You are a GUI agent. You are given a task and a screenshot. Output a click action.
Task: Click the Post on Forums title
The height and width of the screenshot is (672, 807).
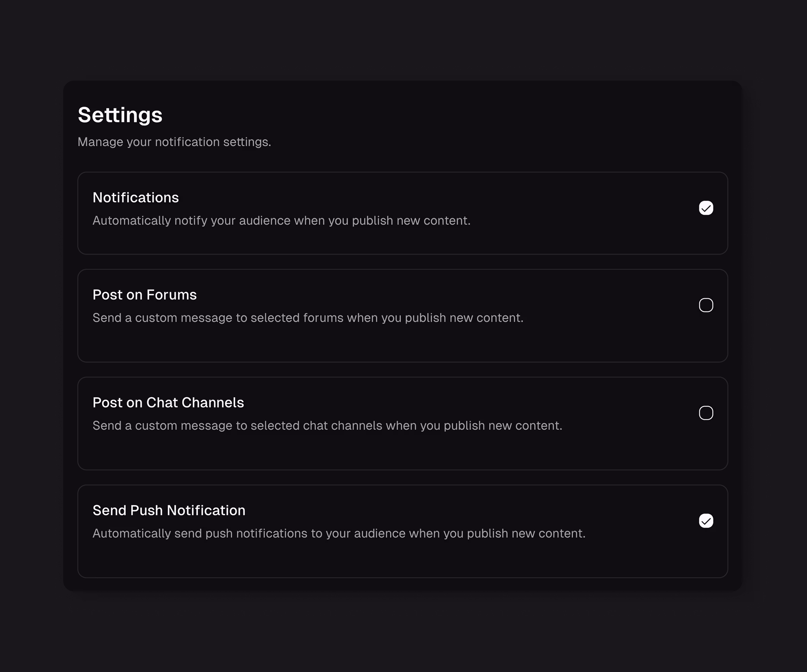[x=145, y=295]
